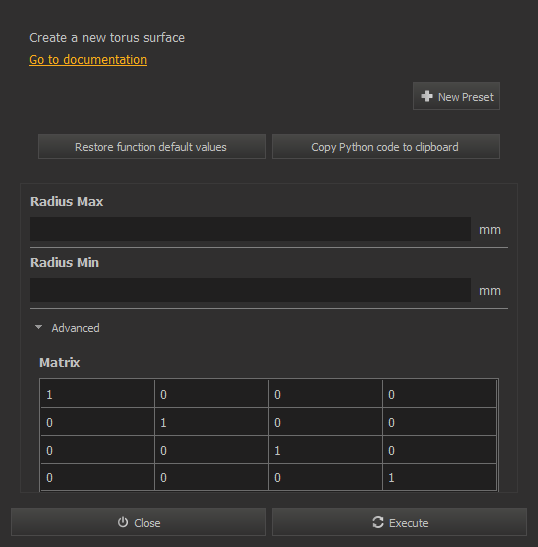Screen dimensions: 538x547
Task: Select matrix cell row three column three
Action: [x=326, y=450]
